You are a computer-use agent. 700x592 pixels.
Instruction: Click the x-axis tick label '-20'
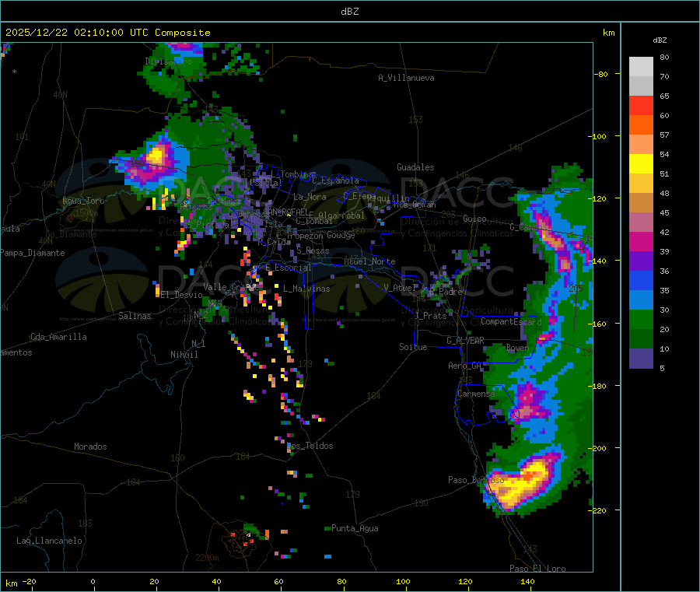pos(30,581)
